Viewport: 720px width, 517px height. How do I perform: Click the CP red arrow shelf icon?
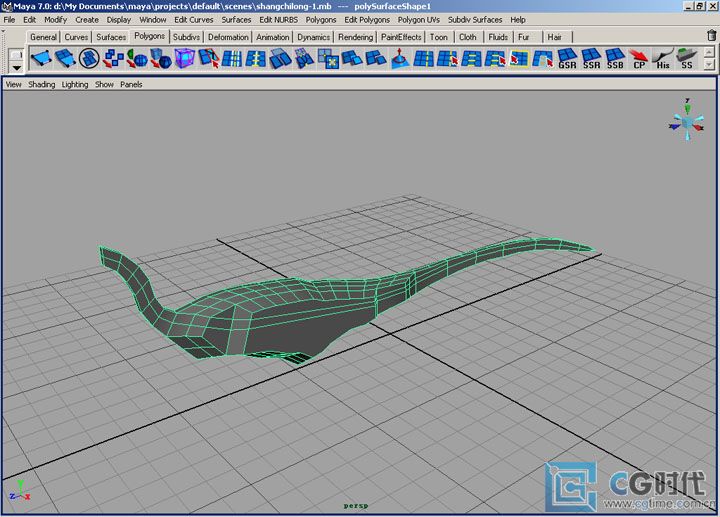(639, 59)
